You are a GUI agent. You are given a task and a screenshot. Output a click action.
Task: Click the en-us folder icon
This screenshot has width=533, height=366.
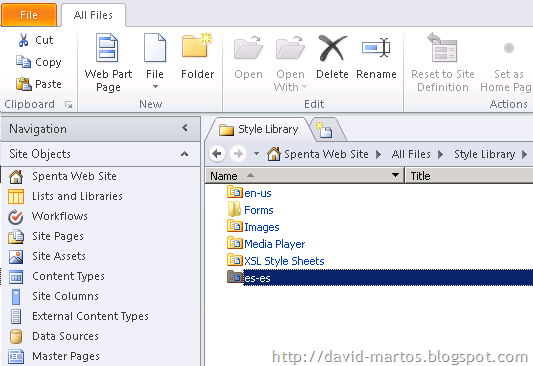(x=235, y=192)
